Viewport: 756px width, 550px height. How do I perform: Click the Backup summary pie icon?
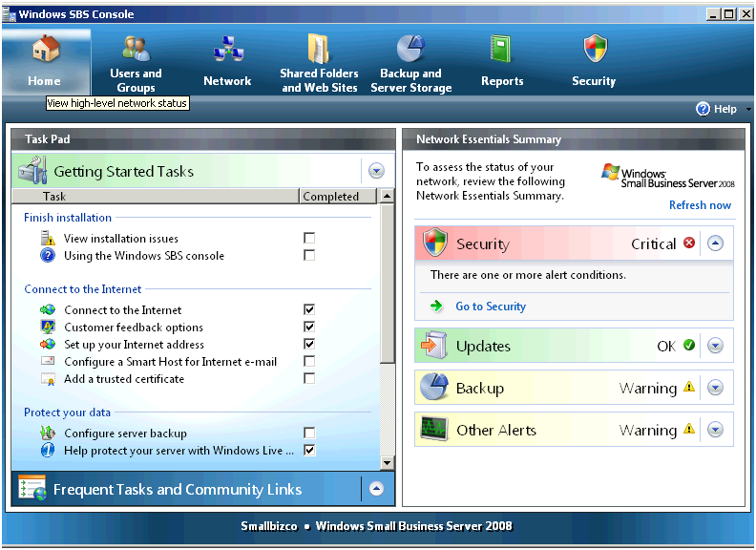pos(434,387)
